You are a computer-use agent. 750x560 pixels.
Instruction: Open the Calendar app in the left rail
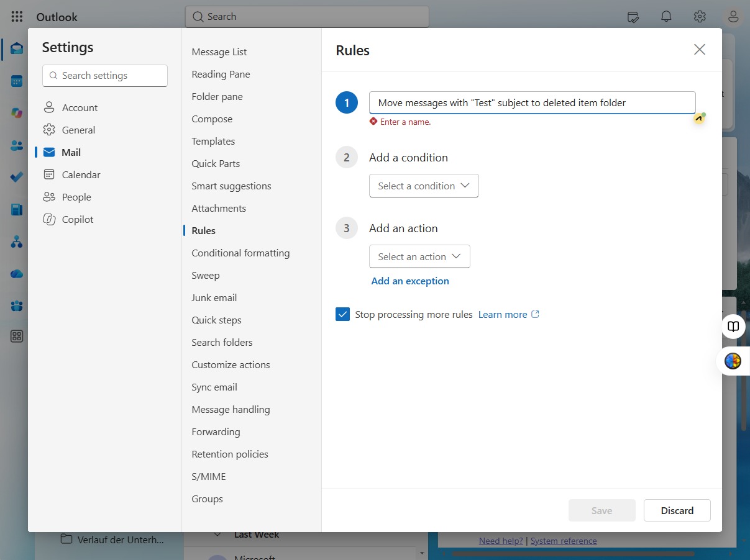[17, 81]
